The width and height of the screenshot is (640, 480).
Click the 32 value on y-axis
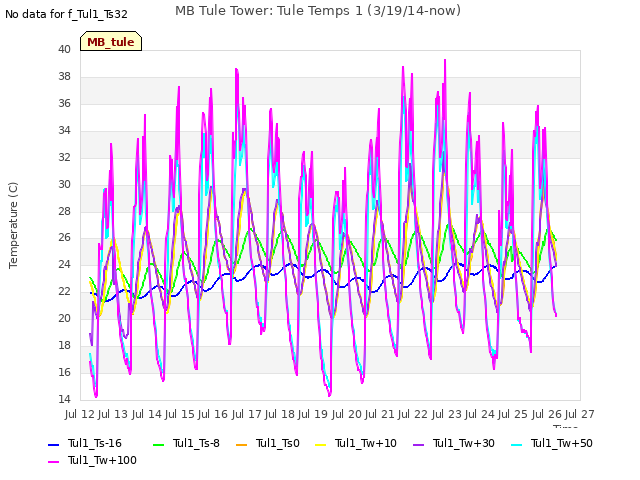[x=64, y=158]
